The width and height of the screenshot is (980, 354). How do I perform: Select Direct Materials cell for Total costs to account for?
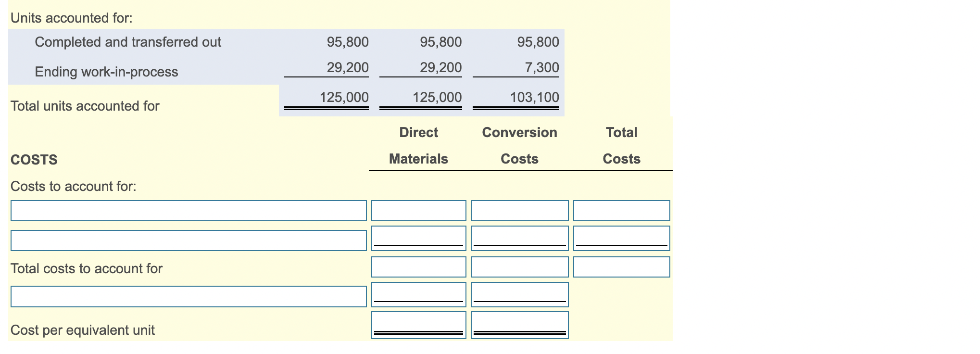tap(418, 267)
